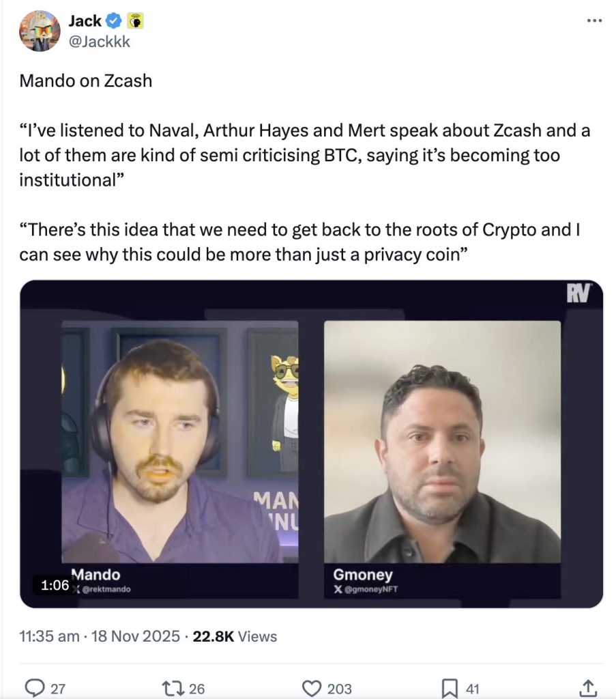
Task: Click the 203 likes count
Action: (x=339, y=689)
